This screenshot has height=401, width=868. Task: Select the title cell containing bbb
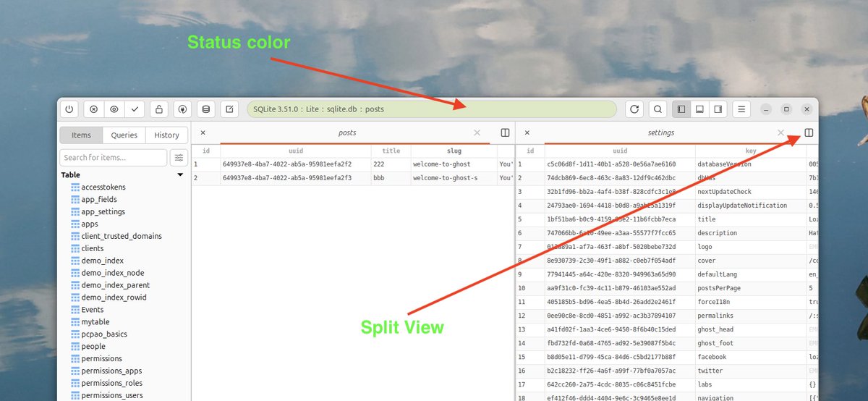[x=391, y=178]
